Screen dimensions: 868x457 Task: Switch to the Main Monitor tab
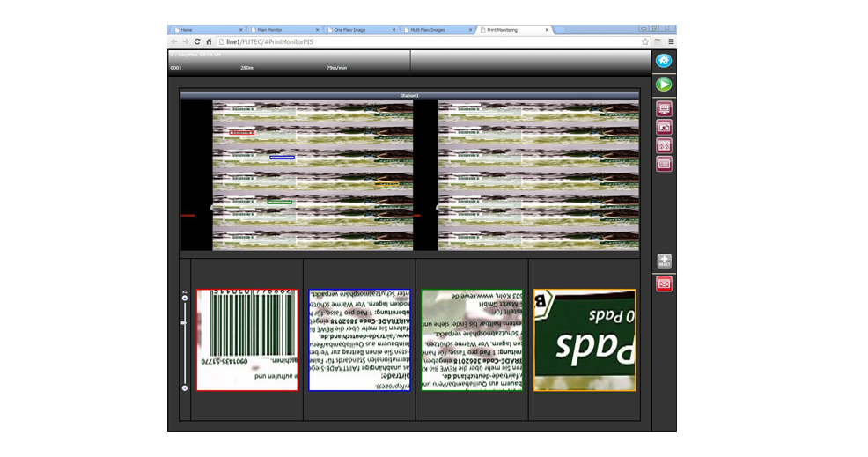point(283,30)
